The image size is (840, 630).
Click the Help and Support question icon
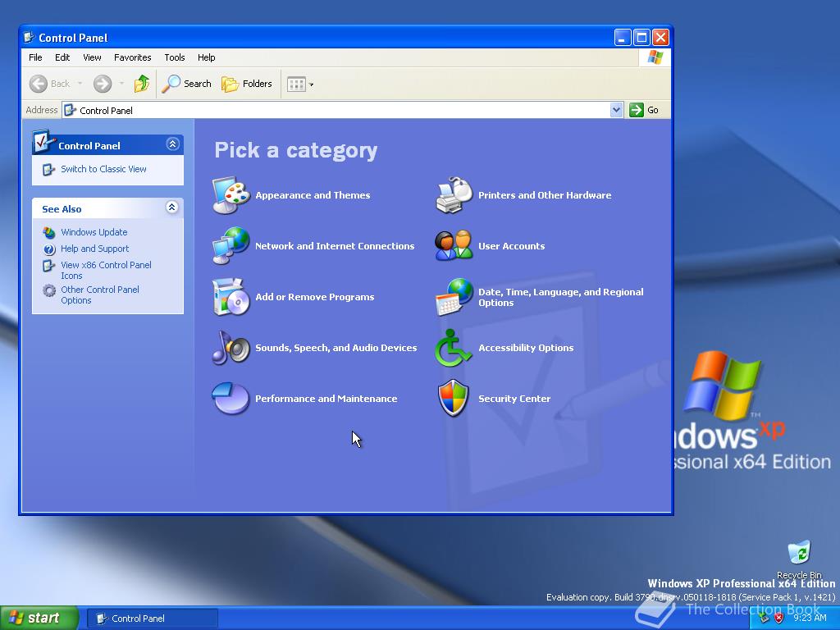48,249
